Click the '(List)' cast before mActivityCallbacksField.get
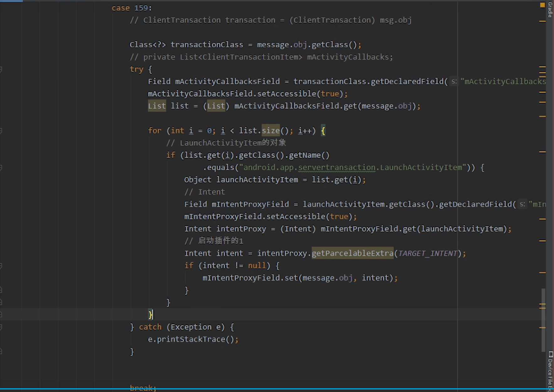The height and width of the screenshot is (392, 554). (216, 106)
